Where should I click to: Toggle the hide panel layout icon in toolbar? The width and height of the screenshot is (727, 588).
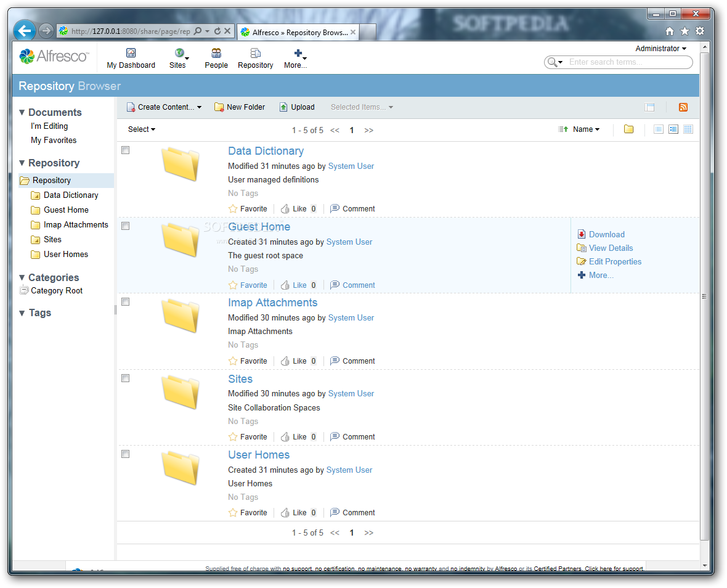pyautogui.click(x=649, y=107)
